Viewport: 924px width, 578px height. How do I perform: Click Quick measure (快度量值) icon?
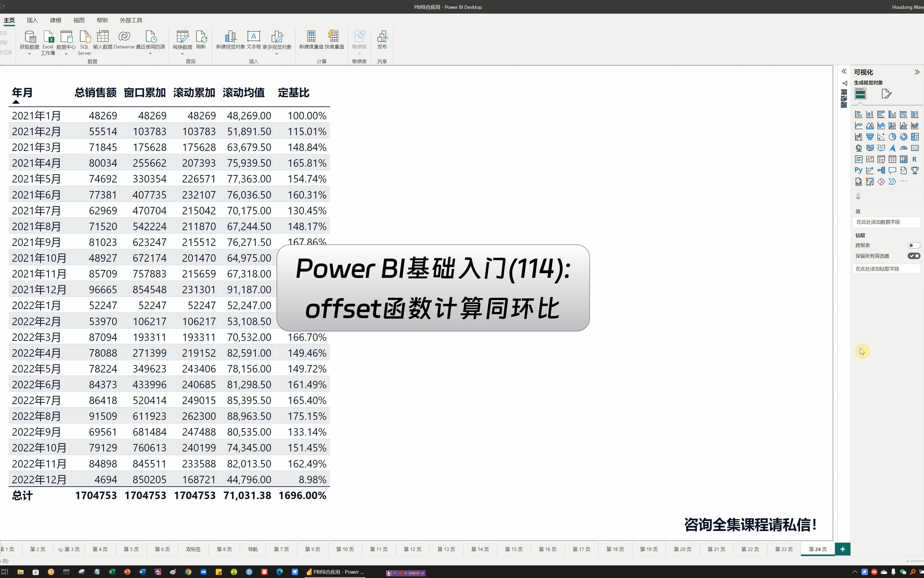334,37
